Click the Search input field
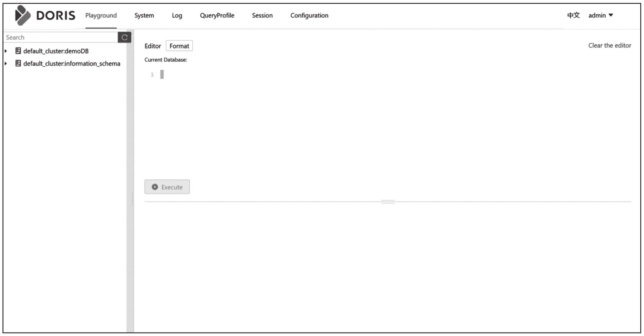 coord(61,37)
